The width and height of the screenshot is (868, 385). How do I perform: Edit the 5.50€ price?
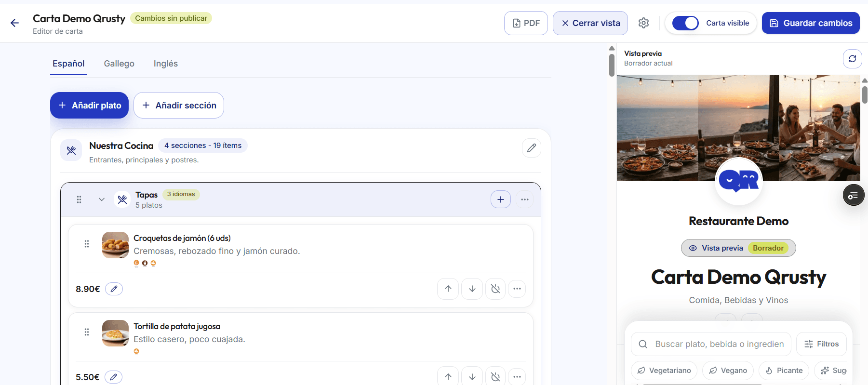coord(113,377)
